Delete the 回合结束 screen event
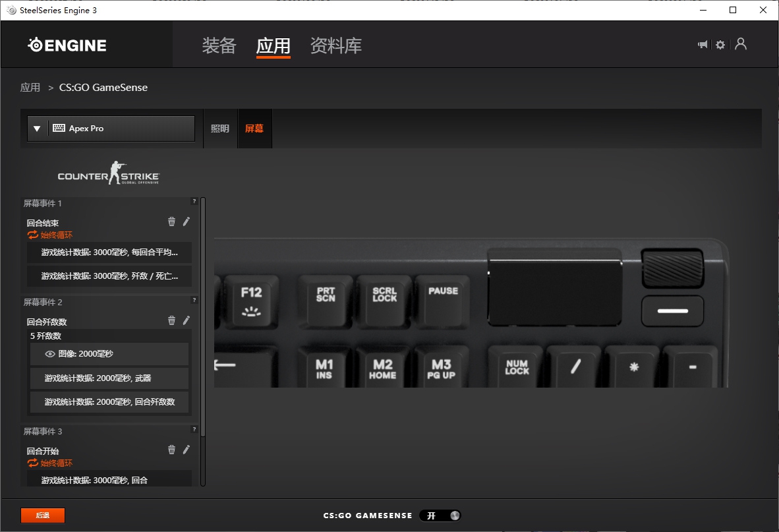The height and width of the screenshot is (532, 779). point(171,222)
